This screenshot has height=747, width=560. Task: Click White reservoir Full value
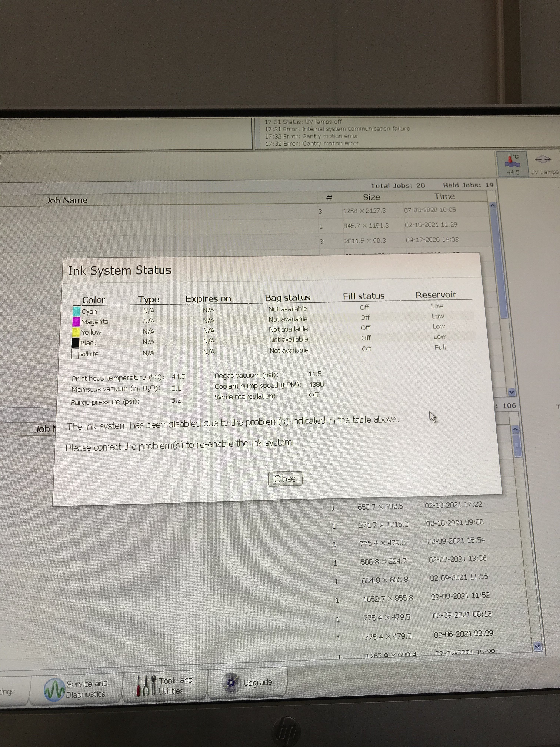[x=440, y=347]
